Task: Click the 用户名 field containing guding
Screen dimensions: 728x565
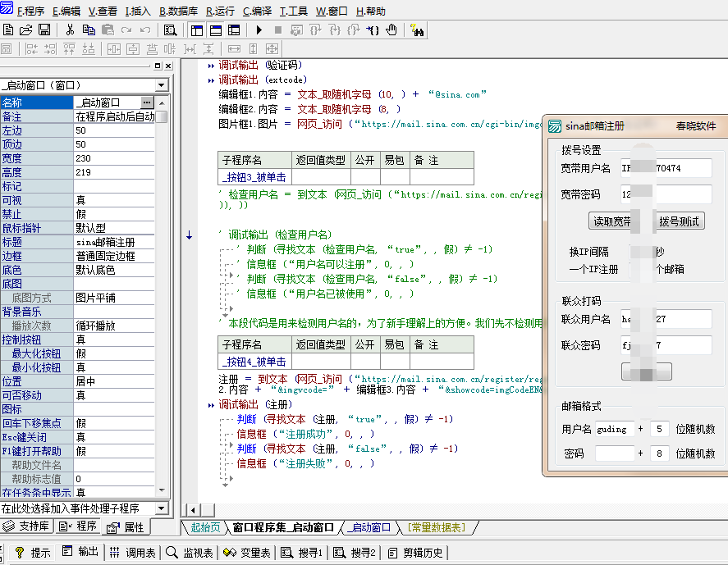Action: pos(614,429)
